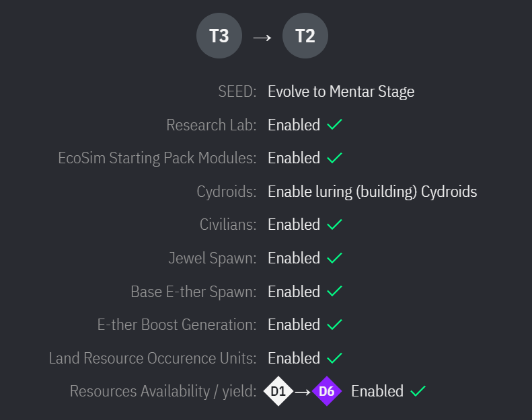
Task: Click the Land Resource Occurence Units checkmark
Action: (x=334, y=358)
